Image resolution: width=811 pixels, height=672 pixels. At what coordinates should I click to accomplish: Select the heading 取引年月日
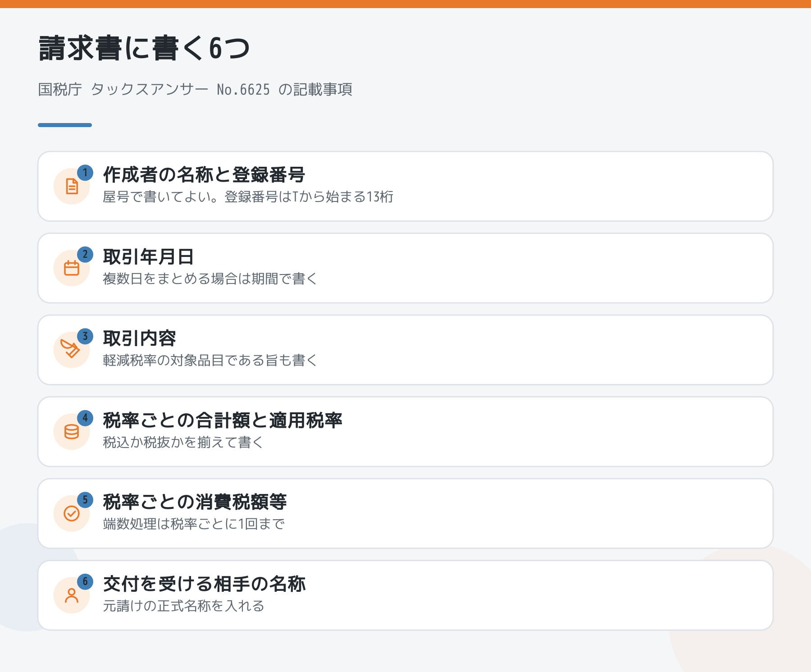(149, 257)
